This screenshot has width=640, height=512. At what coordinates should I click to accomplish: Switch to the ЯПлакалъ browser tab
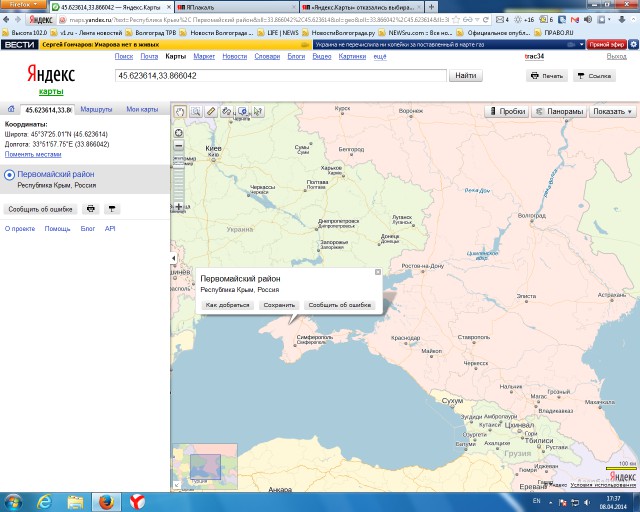click(x=237, y=7)
